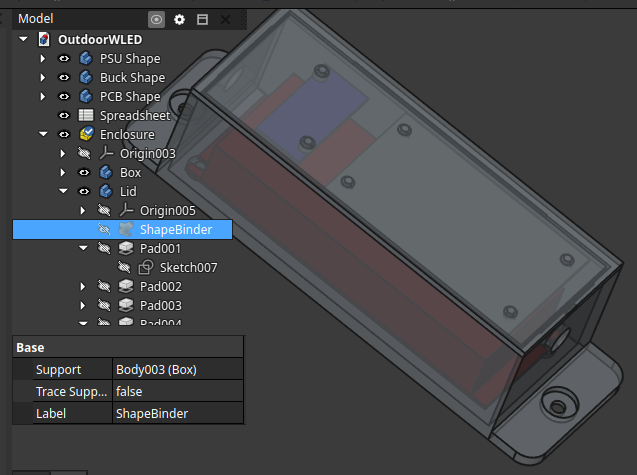The image size is (637, 475).
Task: Select the Spreadsheet tree item
Action: (135, 115)
